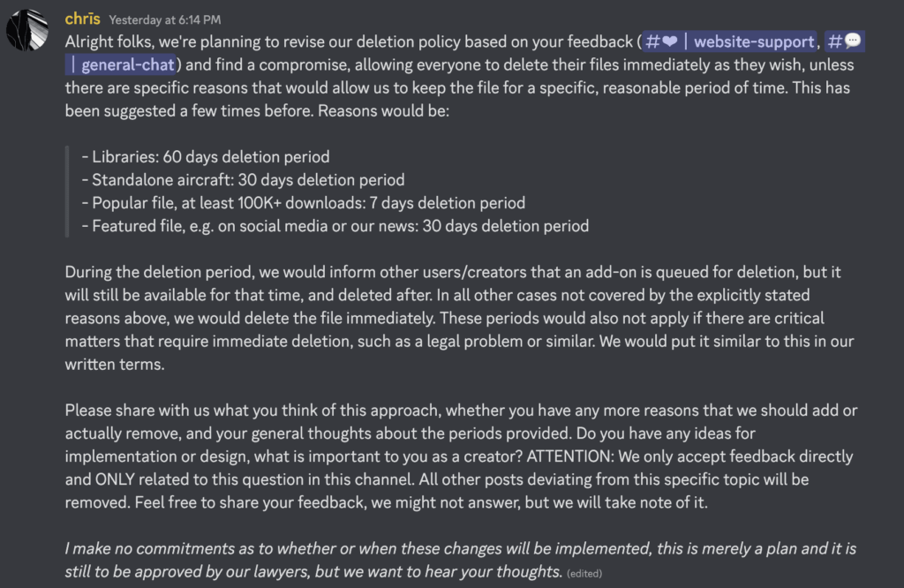Image resolution: width=904 pixels, height=588 pixels.
Task: Click the heart emoji in website-support mention
Action: tap(670, 41)
